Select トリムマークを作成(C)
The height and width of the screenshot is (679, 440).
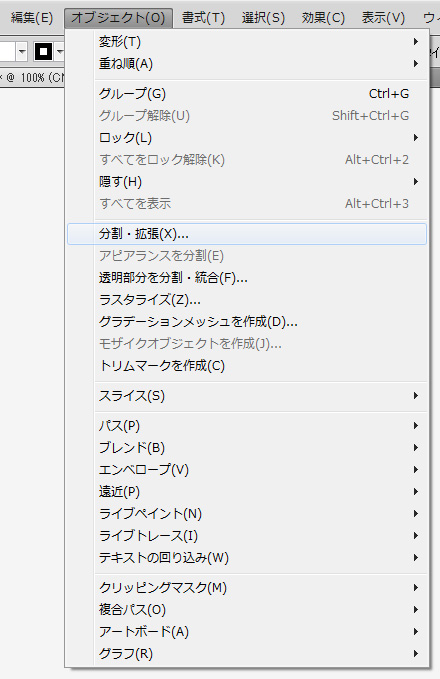point(247,366)
